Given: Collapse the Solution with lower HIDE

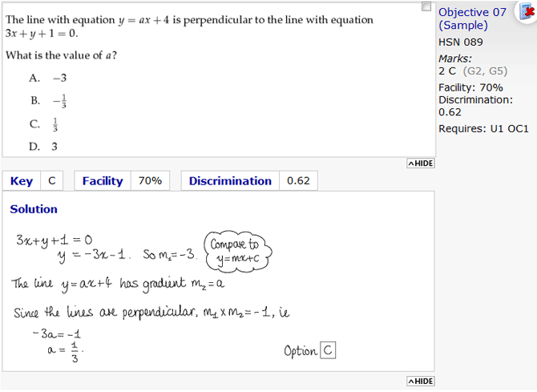Looking at the screenshot, I should point(421,381).
